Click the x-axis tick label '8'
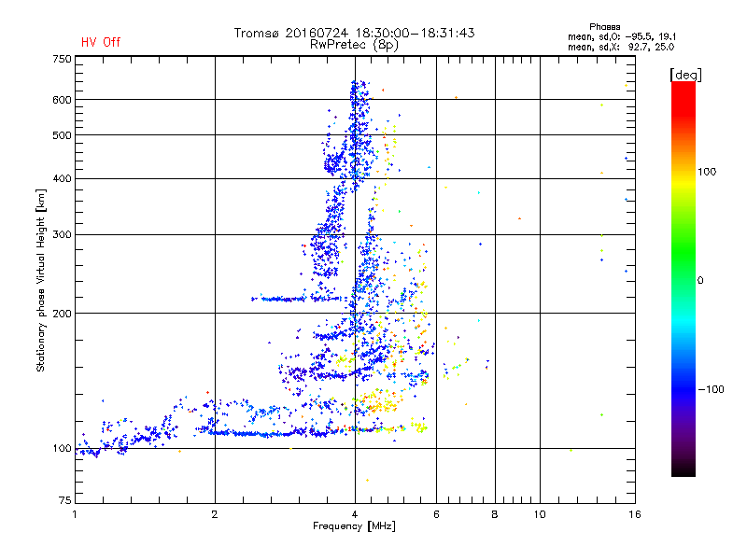This screenshot has width=747, height=560. point(495,514)
